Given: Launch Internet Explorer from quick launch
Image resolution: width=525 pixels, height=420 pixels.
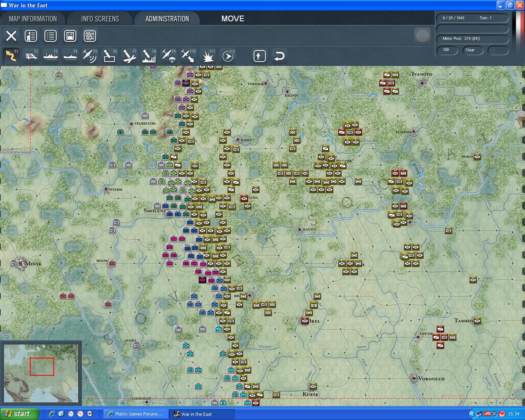Looking at the screenshot, I should coord(52,414).
